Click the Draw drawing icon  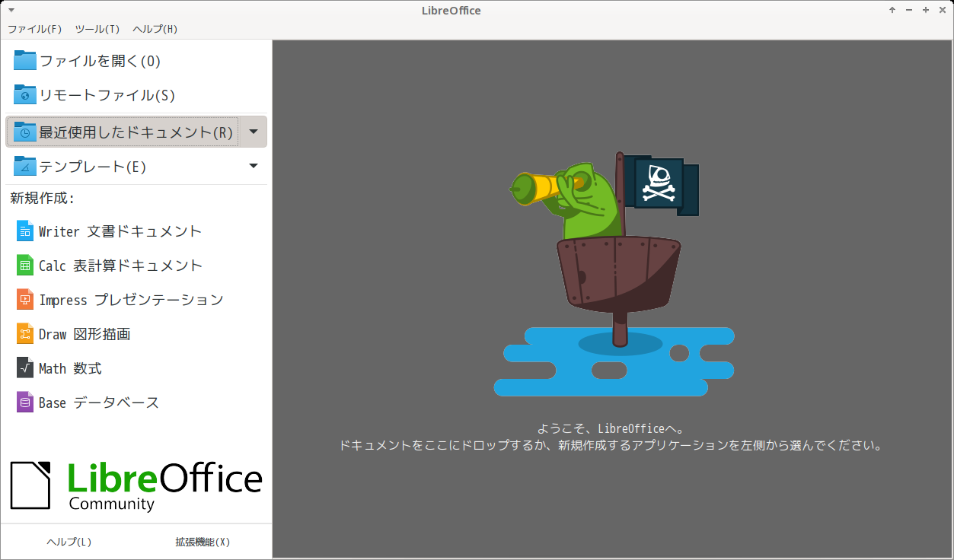25,333
